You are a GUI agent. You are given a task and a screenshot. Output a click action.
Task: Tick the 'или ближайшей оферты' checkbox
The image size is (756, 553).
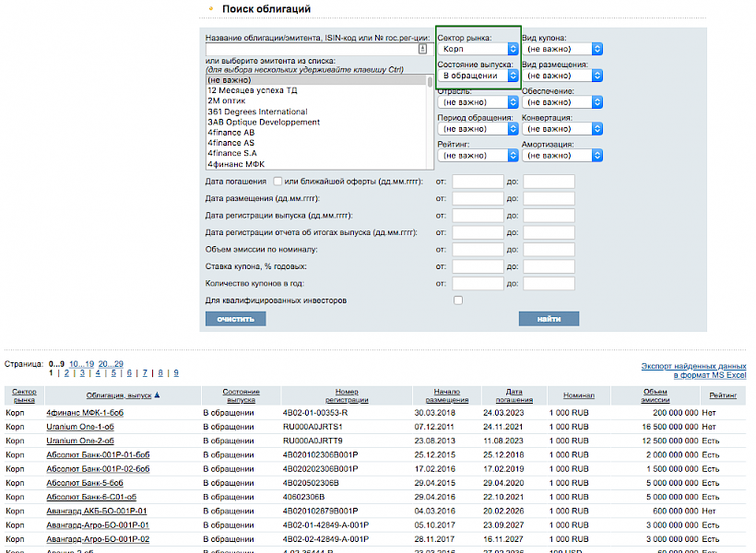[278, 182]
